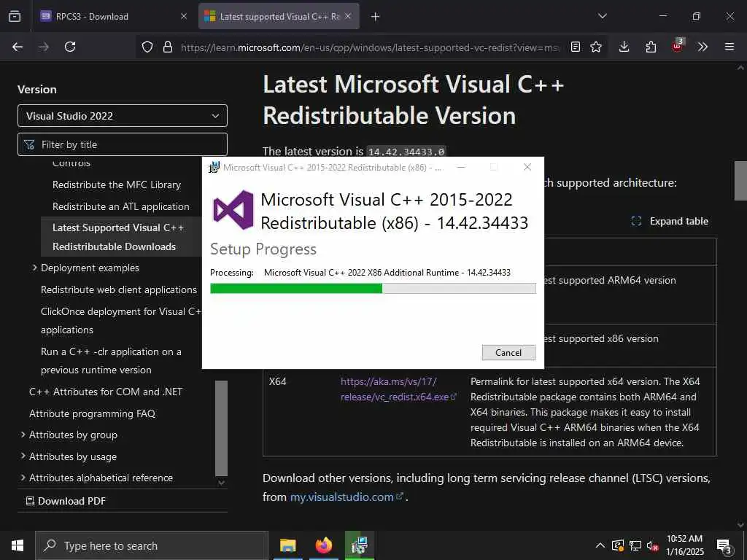Click the installer title bar icon

[214, 168]
